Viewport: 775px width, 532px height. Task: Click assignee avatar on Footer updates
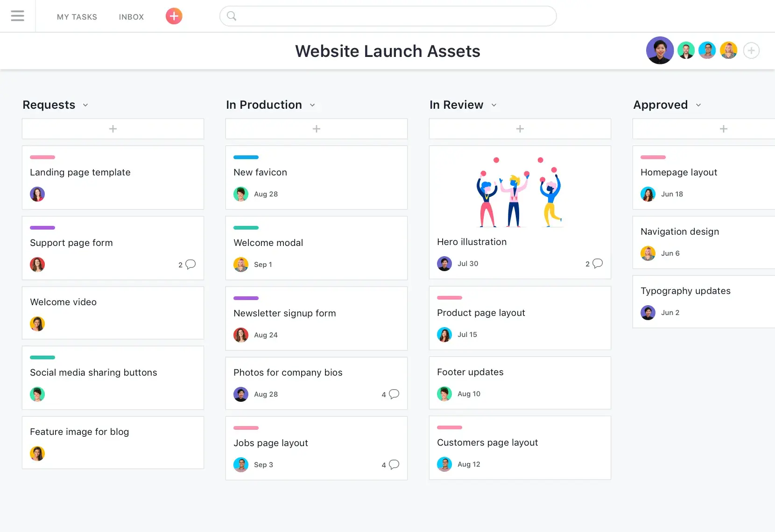pos(444,394)
